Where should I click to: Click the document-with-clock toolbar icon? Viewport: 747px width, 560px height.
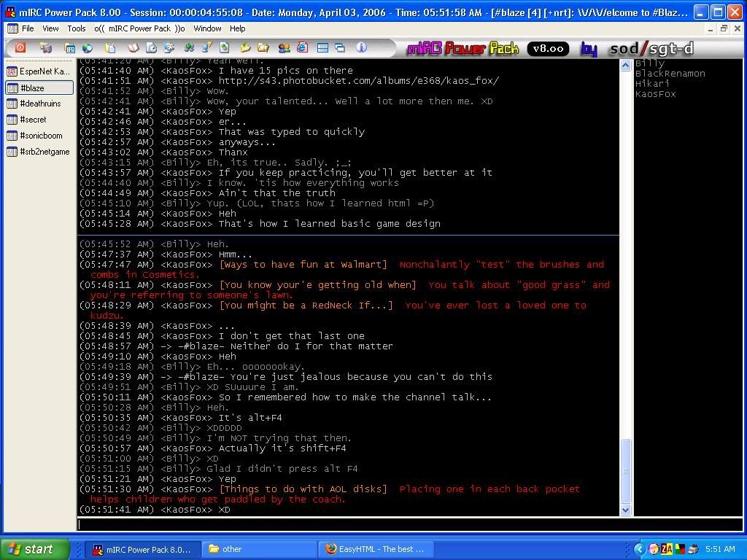pos(152,47)
